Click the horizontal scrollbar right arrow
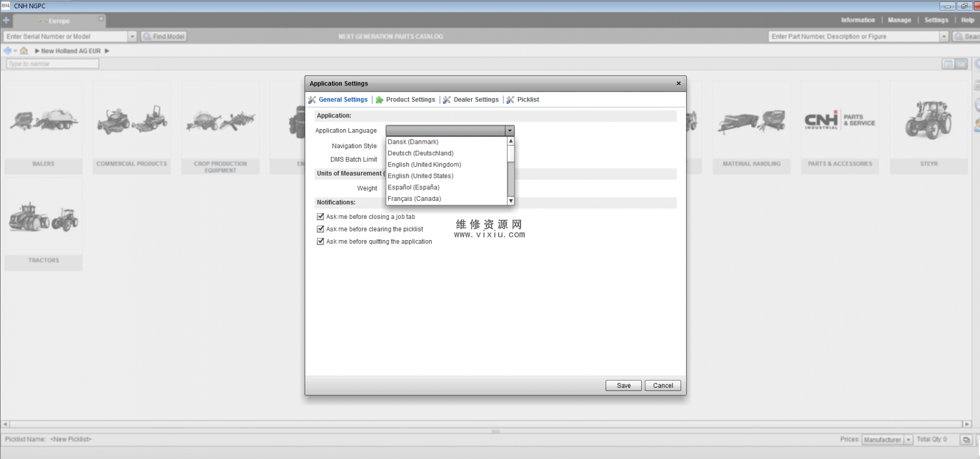The width and height of the screenshot is (980, 459). (967, 424)
